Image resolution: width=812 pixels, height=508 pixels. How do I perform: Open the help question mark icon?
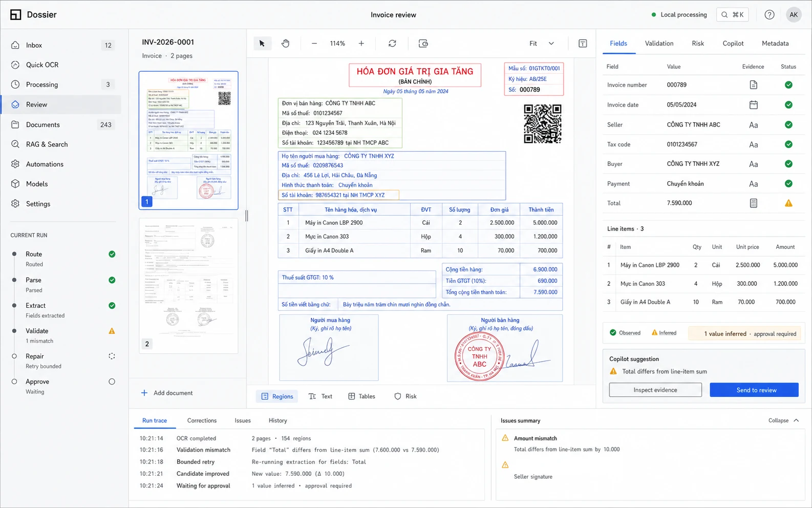click(770, 15)
